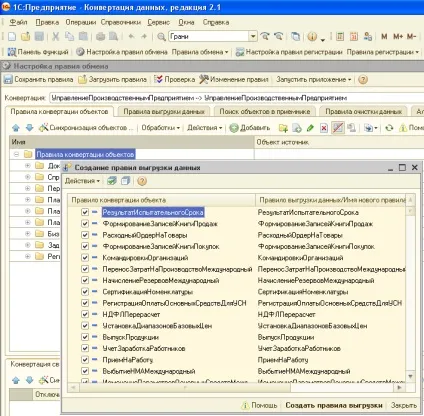This screenshot has width=424, height=416.
Task: Click the Save rules disk icon
Action: pyautogui.click(x=8, y=80)
